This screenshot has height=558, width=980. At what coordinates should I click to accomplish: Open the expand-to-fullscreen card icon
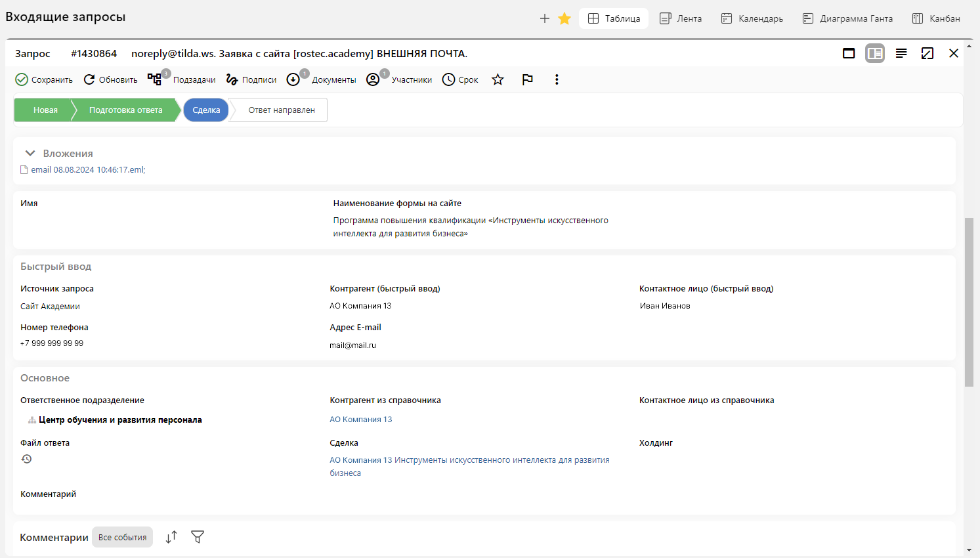click(x=927, y=53)
